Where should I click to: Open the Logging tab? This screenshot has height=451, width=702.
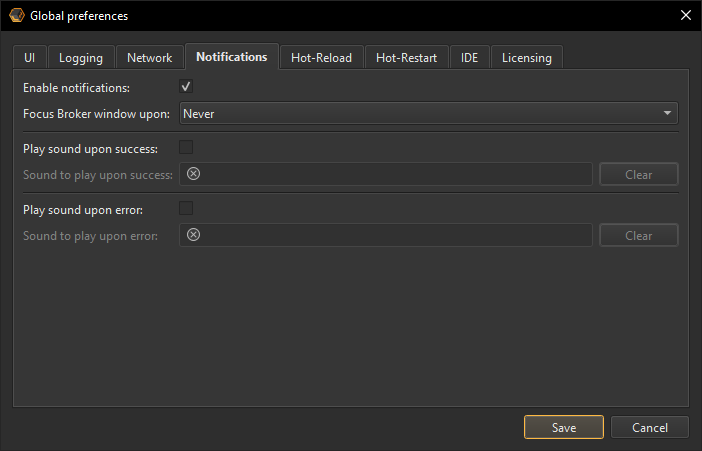80,58
